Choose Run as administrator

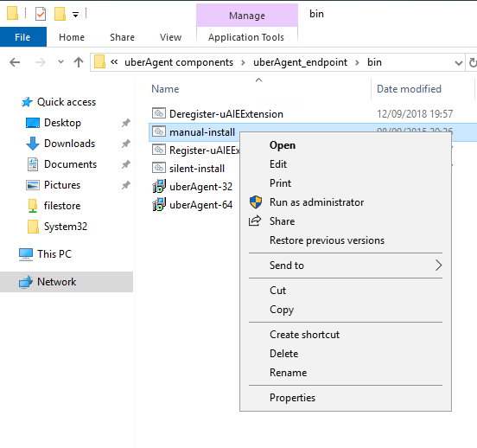[346, 202]
